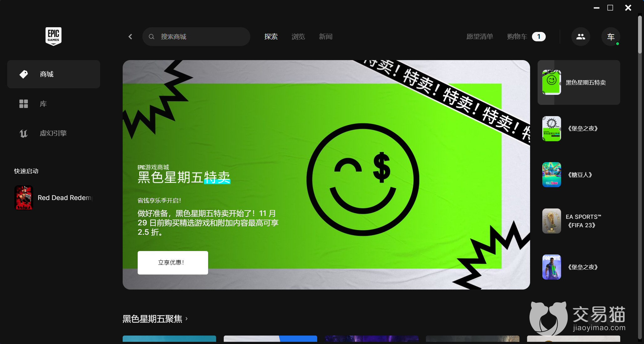Click the Epic Games logo
Viewport: 644px width, 344px height.
pyautogui.click(x=53, y=36)
